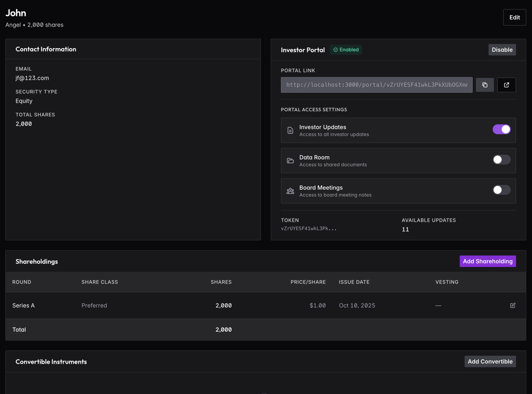Screen dimensions: 532x394
Task: Enable the Board Meetings access toggle
Action: click(501, 190)
